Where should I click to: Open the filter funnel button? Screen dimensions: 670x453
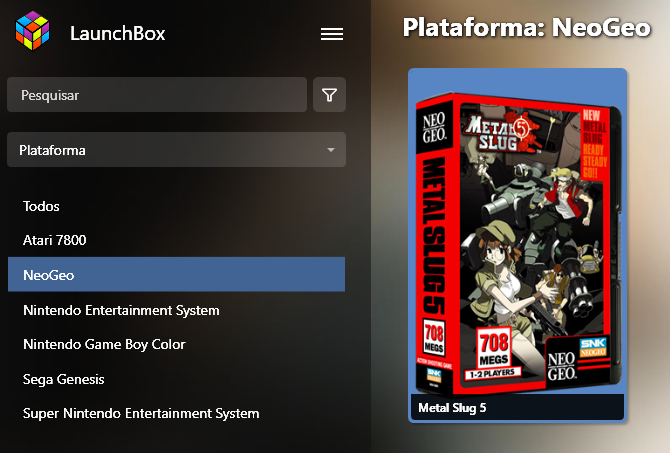tap(329, 95)
